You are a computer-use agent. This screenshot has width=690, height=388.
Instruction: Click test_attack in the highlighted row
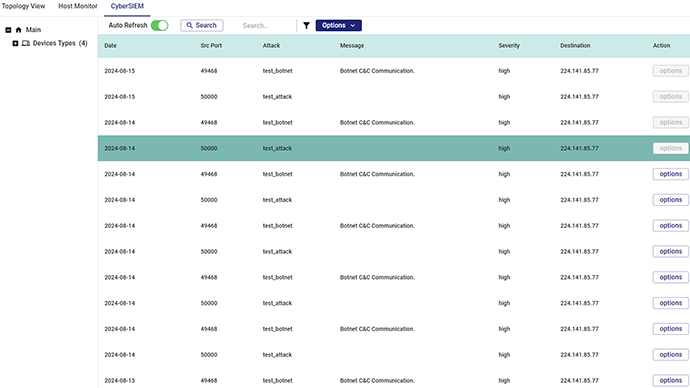[277, 148]
